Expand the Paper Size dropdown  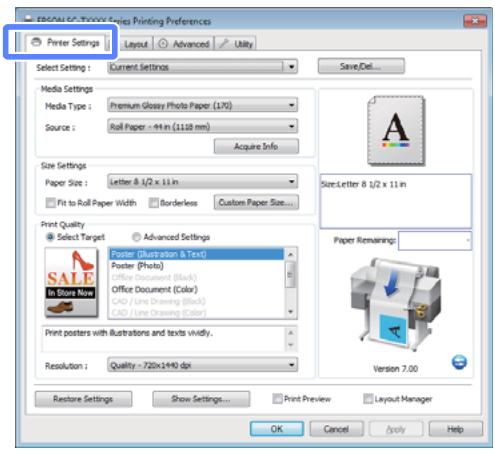pyautogui.click(x=202, y=182)
